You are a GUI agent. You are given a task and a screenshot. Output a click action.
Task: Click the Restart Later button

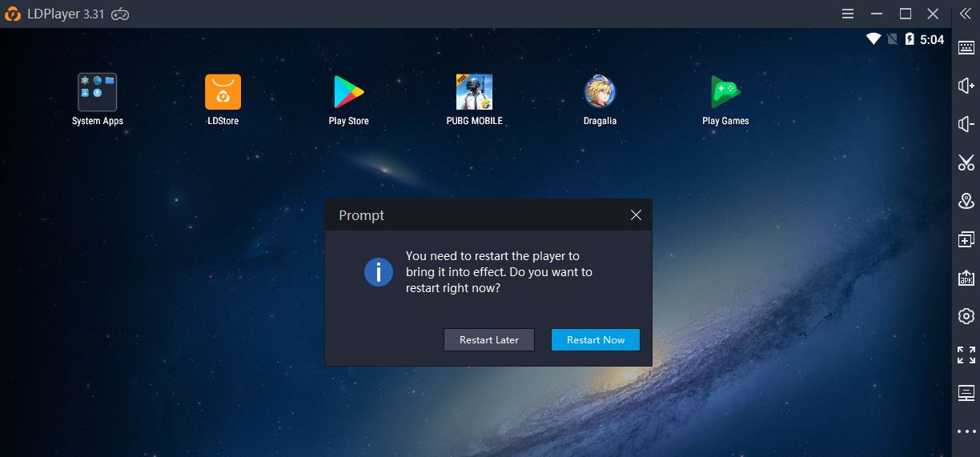click(489, 339)
